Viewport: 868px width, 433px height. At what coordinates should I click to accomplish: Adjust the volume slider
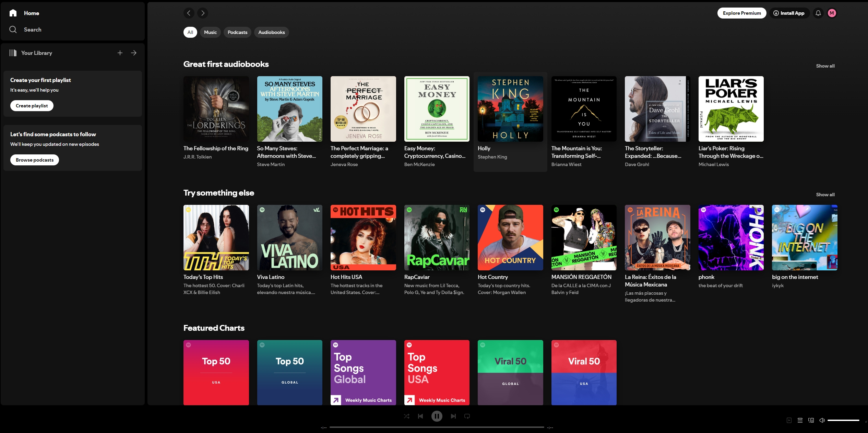[x=843, y=420]
